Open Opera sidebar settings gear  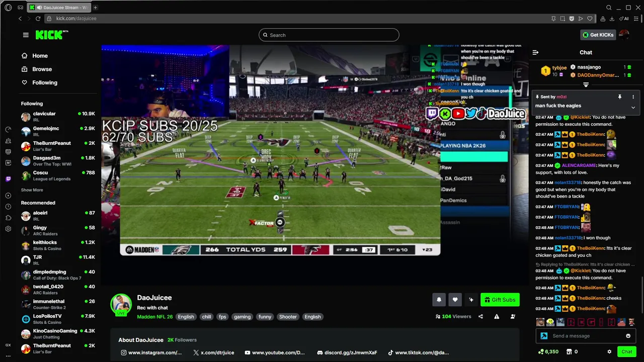pyautogui.click(x=8, y=229)
